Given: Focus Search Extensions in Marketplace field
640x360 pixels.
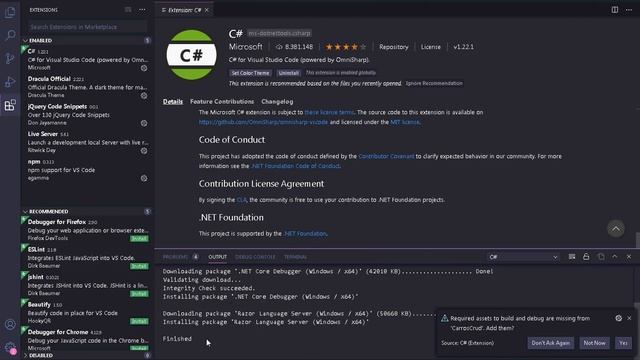Looking at the screenshot, I should (88, 27).
